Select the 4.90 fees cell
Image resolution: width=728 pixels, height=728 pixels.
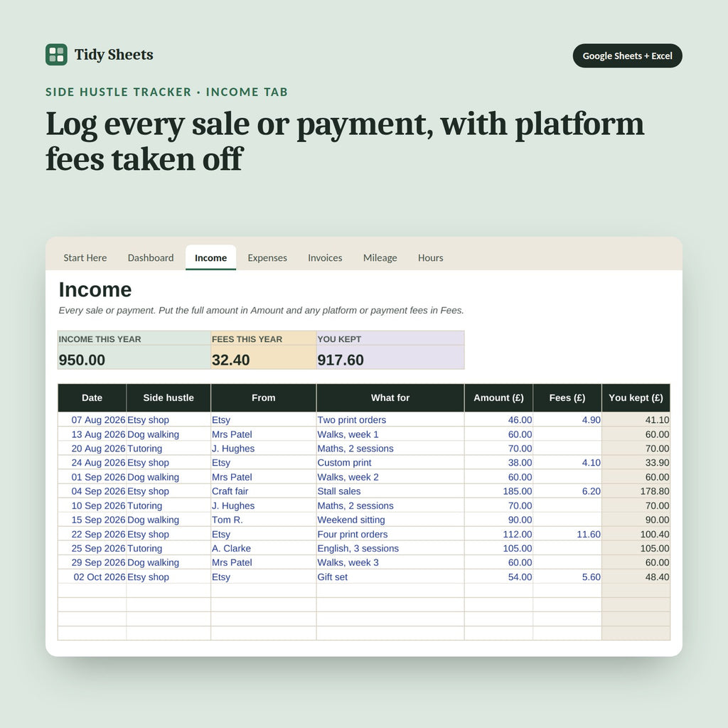tap(567, 419)
